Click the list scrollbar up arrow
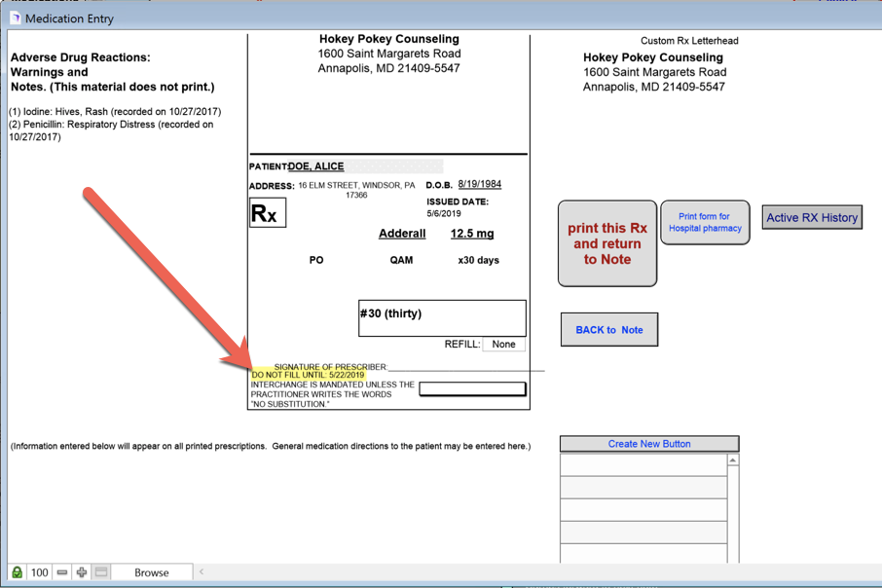Image resolution: width=882 pixels, height=588 pixels. click(x=733, y=460)
